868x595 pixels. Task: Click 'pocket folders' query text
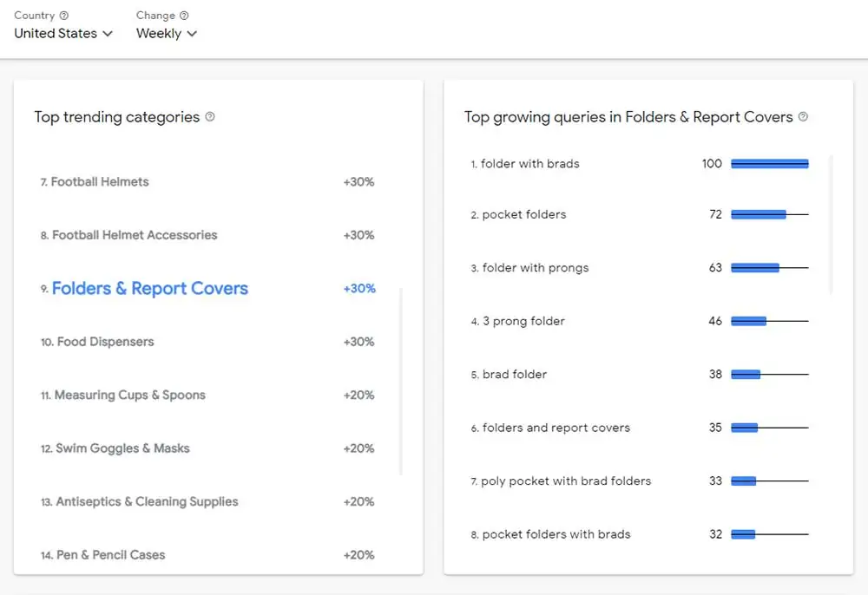pos(523,215)
